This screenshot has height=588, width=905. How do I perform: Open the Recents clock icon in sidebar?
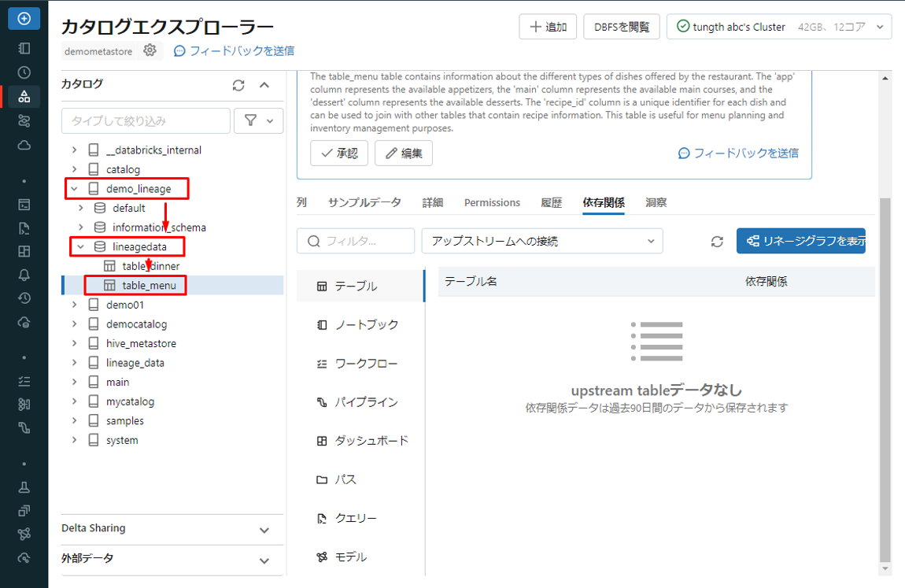24,72
